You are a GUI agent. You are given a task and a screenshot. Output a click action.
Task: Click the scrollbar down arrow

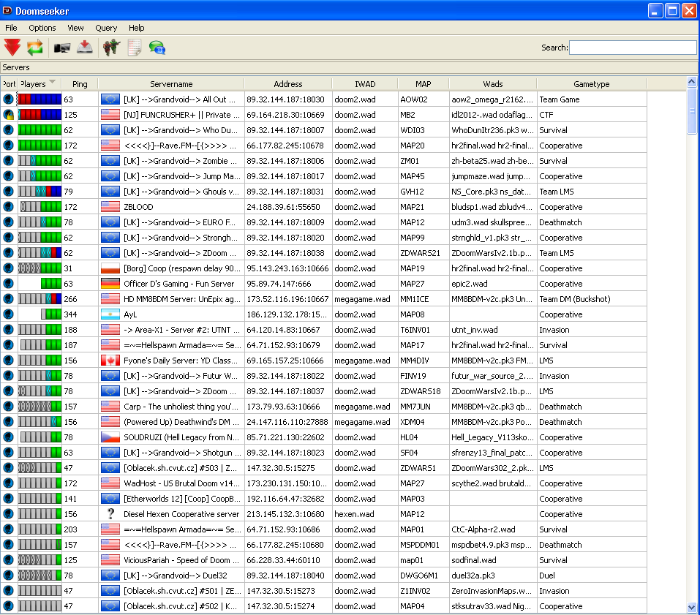point(692,607)
